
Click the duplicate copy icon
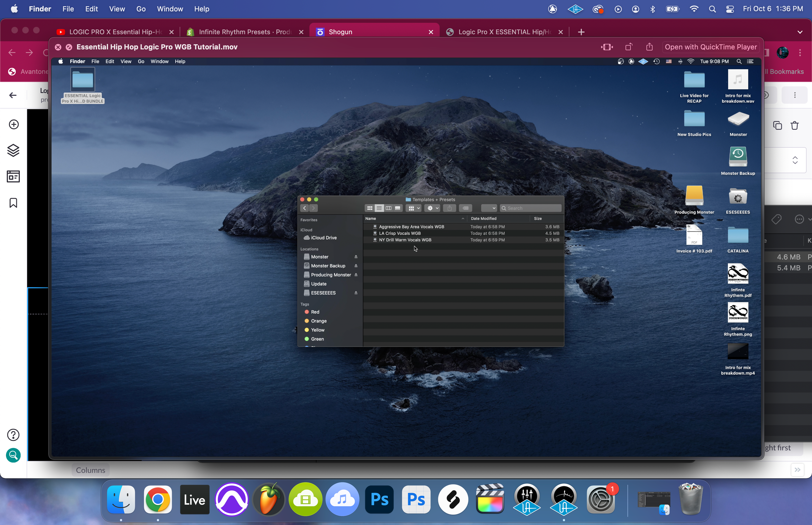[x=777, y=125]
